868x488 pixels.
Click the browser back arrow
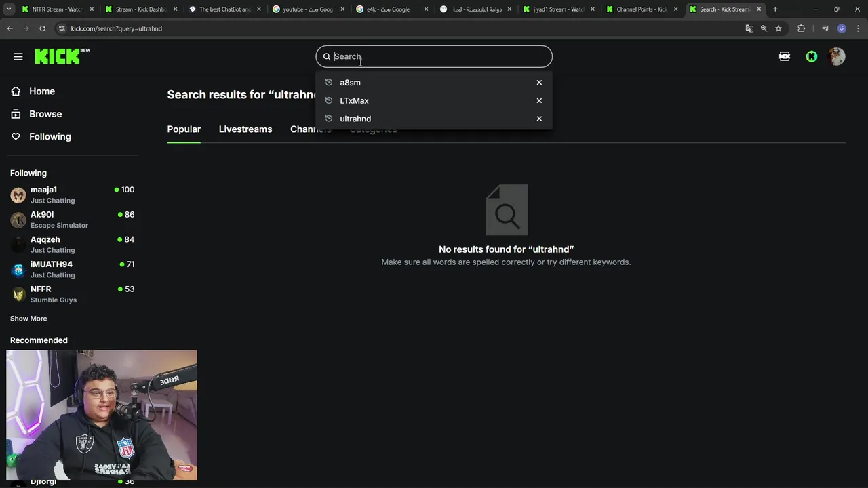click(x=9, y=28)
